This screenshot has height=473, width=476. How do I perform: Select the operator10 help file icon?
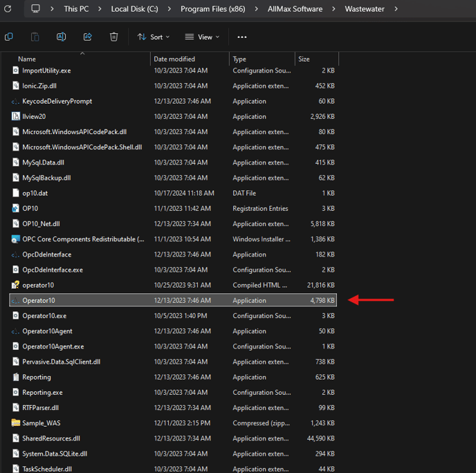pos(15,285)
